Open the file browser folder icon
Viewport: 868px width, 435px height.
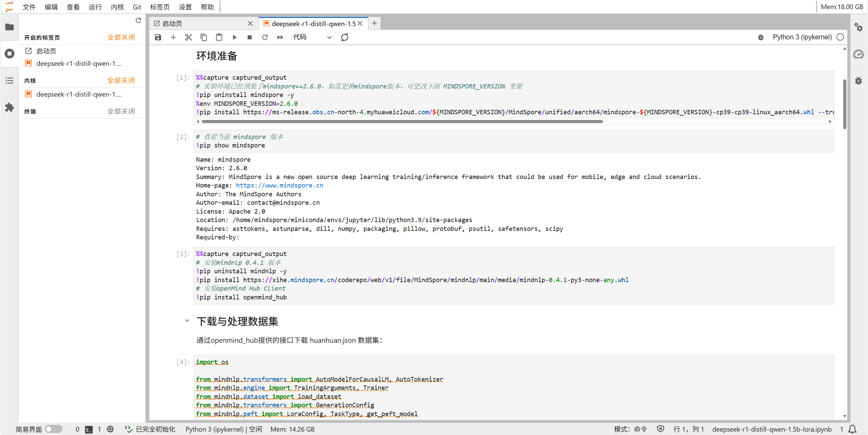pyautogui.click(x=9, y=27)
